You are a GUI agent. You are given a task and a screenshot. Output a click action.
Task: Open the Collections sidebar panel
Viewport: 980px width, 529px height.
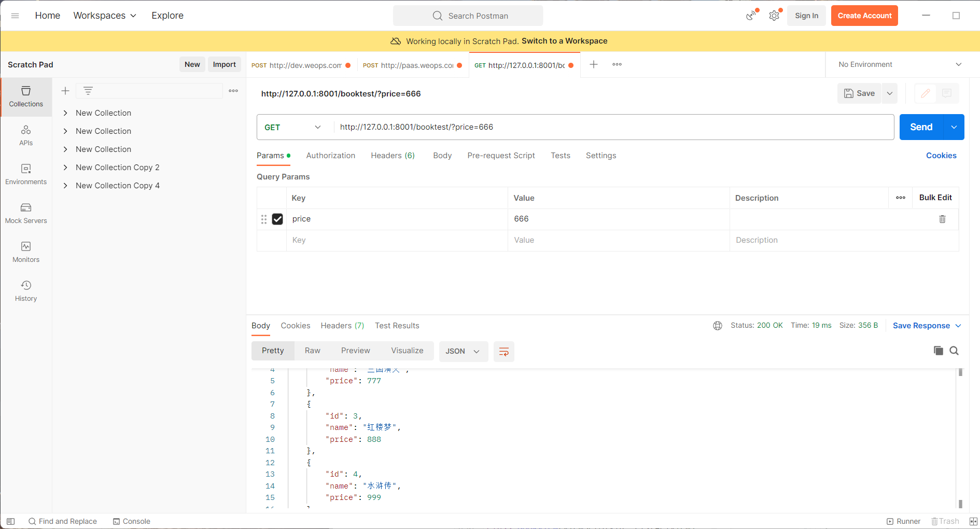(x=26, y=97)
